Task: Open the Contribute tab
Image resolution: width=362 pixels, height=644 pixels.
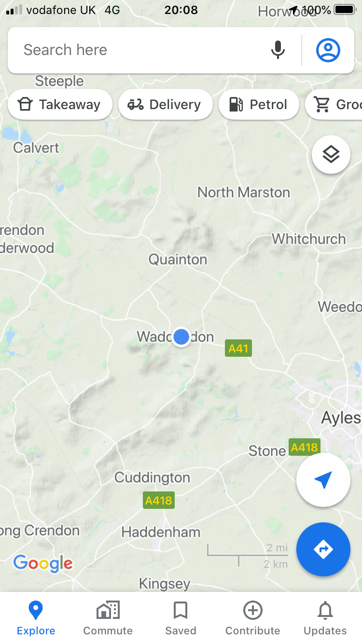Action: click(x=253, y=618)
